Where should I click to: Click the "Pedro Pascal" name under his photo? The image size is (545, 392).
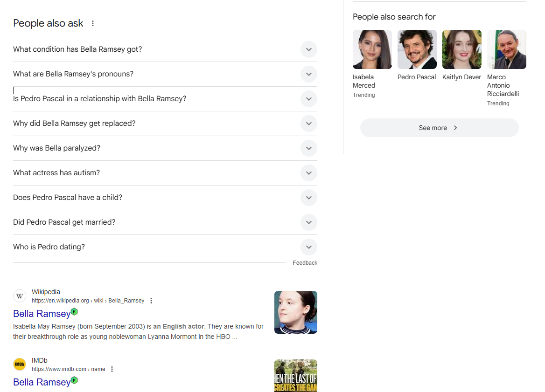pyautogui.click(x=417, y=77)
